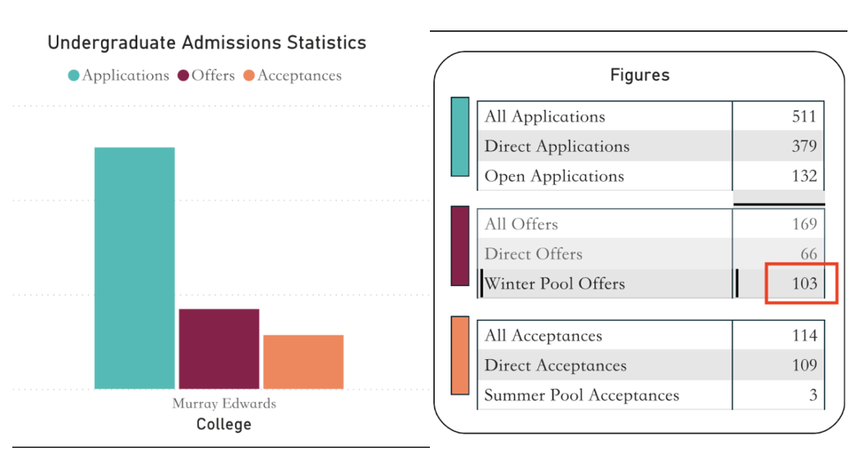Screen dimensions: 868x457
Task: Select the All Acceptances row
Action: 542,335
